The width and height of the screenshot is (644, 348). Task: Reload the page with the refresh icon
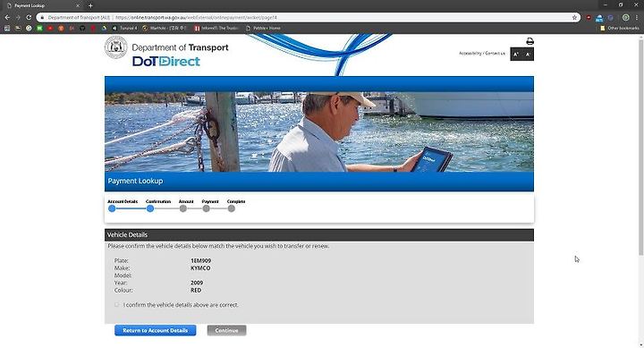pos(29,17)
